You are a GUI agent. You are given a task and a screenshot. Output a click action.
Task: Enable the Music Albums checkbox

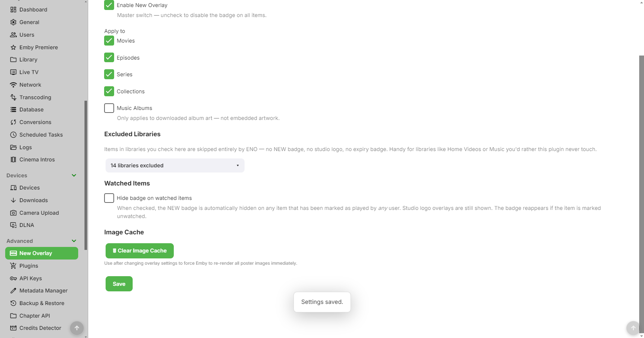[109, 108]
